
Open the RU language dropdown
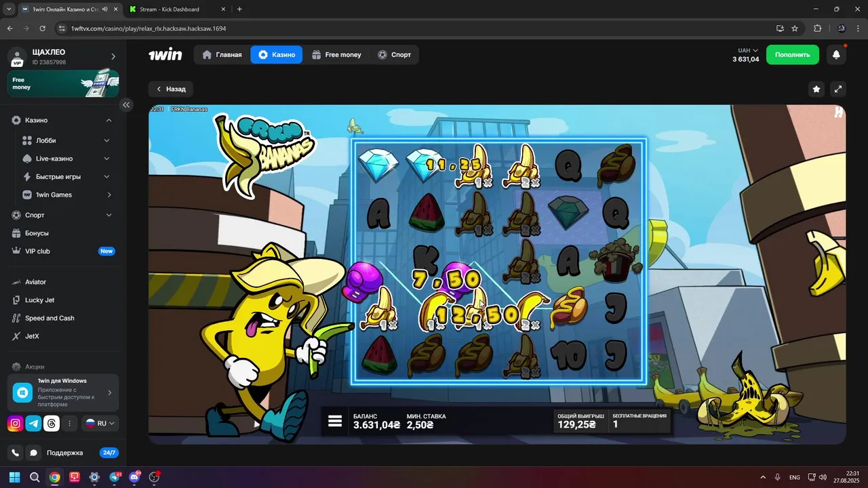[x=100, y=424]
